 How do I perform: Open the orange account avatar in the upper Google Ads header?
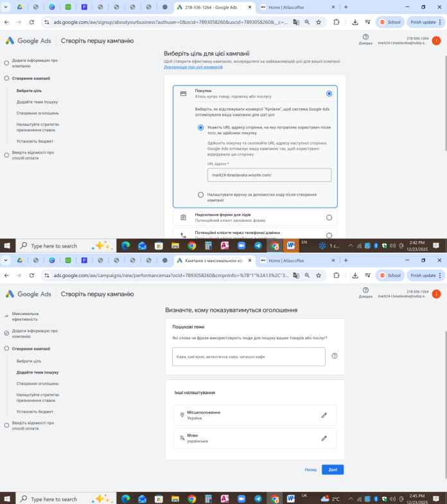436,40
